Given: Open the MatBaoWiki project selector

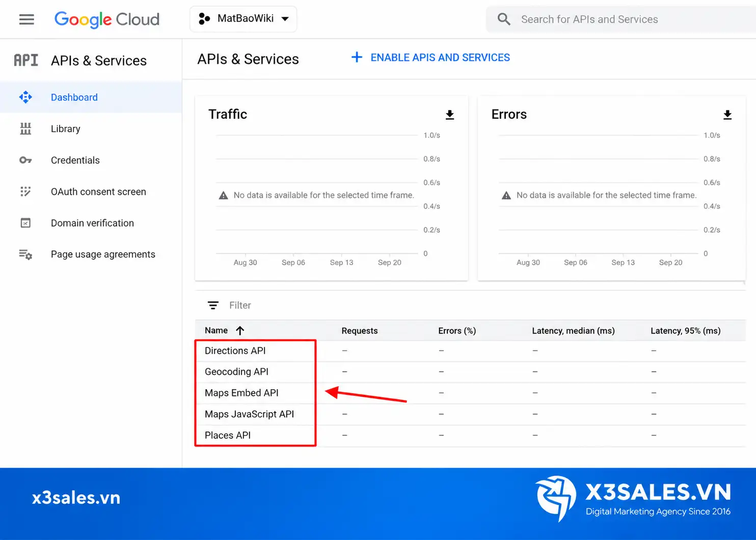Looking at the screenshot, I should tap(244, 19).
